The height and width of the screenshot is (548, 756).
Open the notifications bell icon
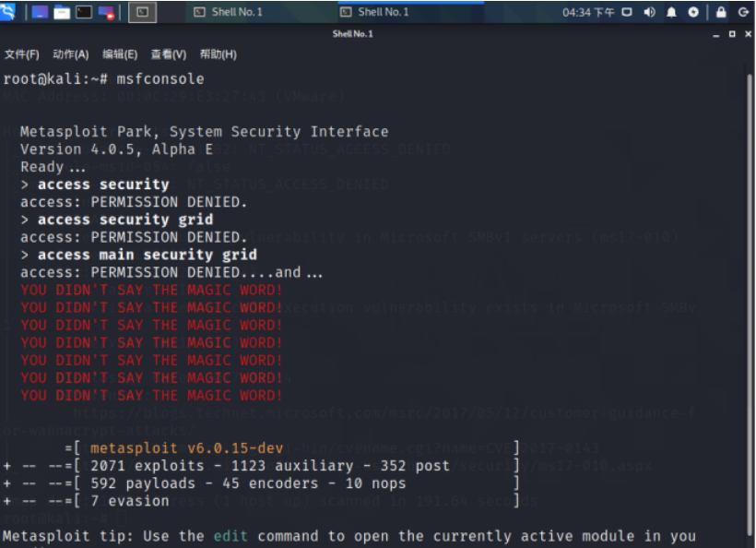point(671,12)
